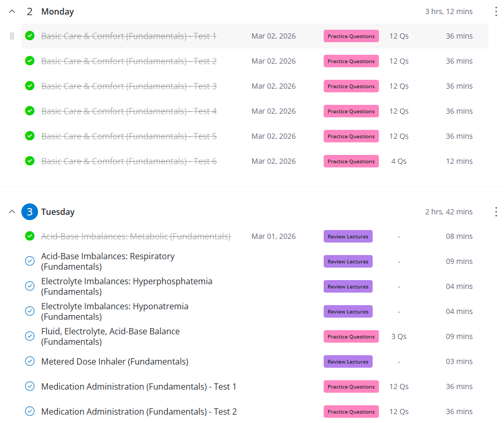The height and width of the screenshot is (423, 504).
Task: Click Practice Questions tag for Fluid, Electrolyte row
Action: pyautogui.click(x=351, y=336)
